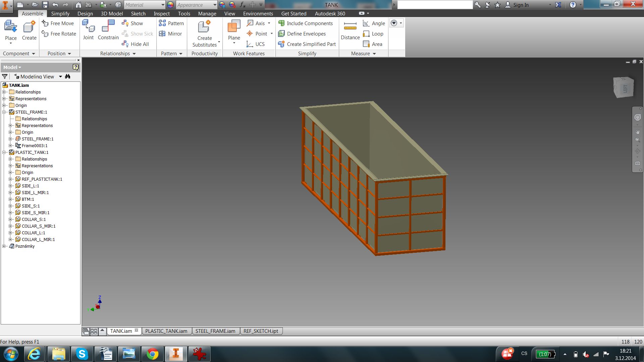Collapse the STEEL_FRAME:1 tree node
Screen dimensions: 644x362
[x=4, y=112]
